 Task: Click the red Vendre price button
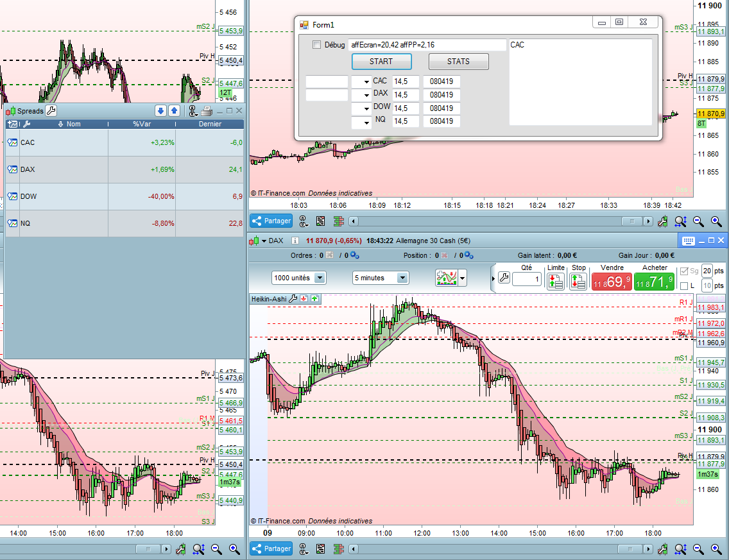612,282
